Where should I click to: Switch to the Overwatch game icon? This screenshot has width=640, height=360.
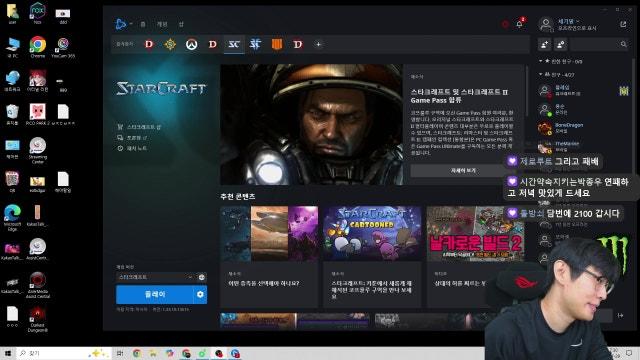tap(191, 44)
